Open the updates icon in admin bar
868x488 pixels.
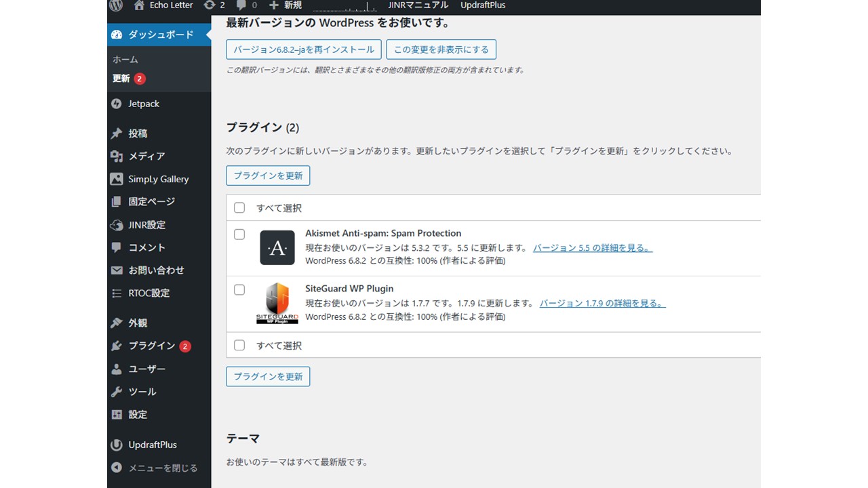[210, 5]
